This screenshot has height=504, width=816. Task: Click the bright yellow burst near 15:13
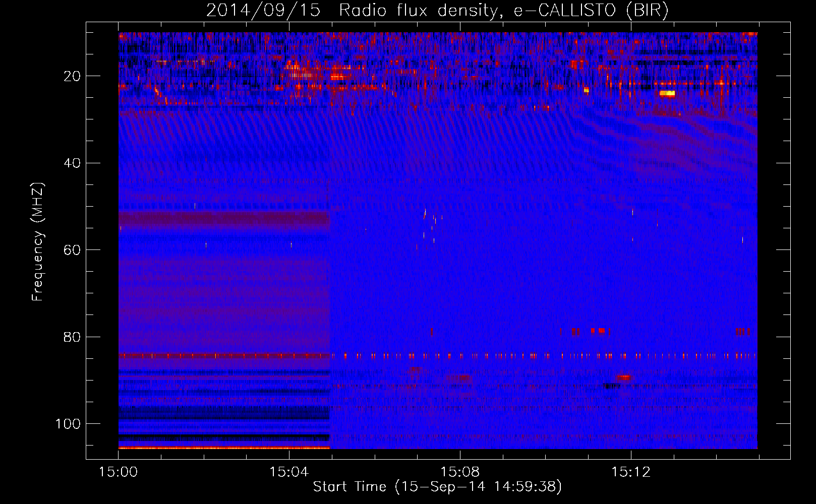(667, 93)
